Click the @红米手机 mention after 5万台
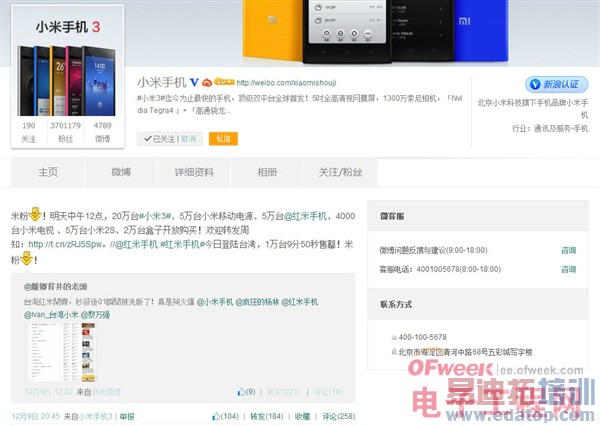The width and height of the screenshot is (600, 426). click(305, 216)
